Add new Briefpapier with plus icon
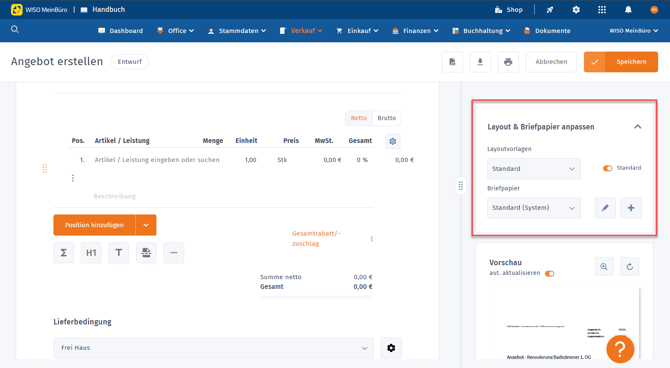670x368 pixels. pos(631,208)
